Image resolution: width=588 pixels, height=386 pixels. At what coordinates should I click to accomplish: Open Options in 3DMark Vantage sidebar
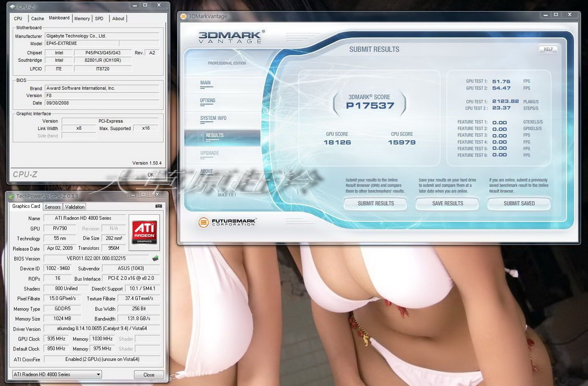208,100
